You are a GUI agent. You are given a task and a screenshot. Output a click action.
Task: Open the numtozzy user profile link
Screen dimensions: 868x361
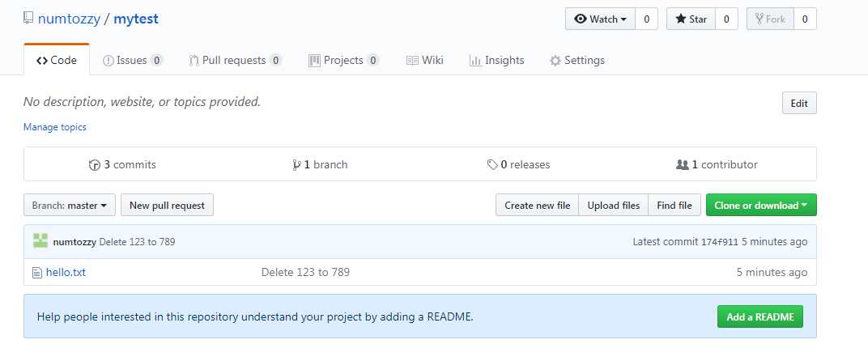tap(69, 19)
